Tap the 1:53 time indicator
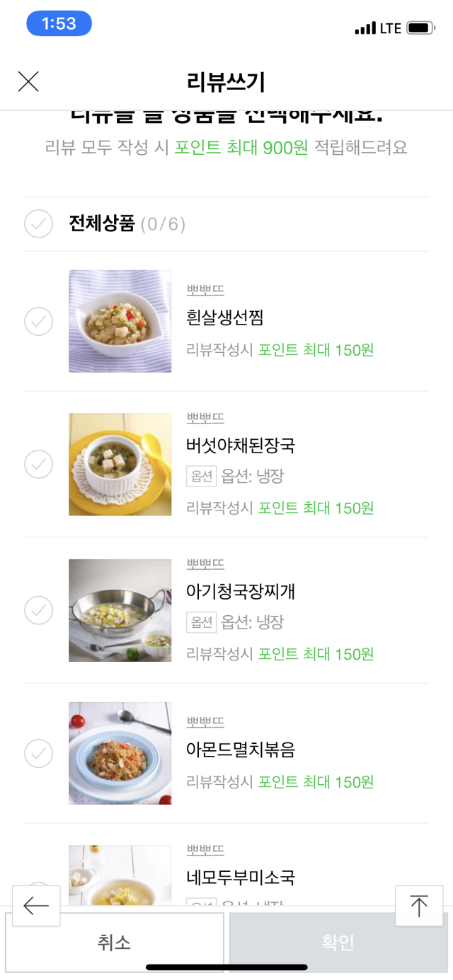453x980 pixels. pyautogui.click(x=59, y=24)
